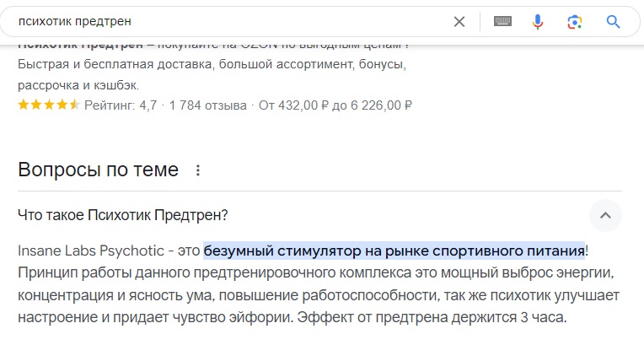Open Google Lens image search
644x345 pixels.
pyautogui.click(x=575, y=21)
